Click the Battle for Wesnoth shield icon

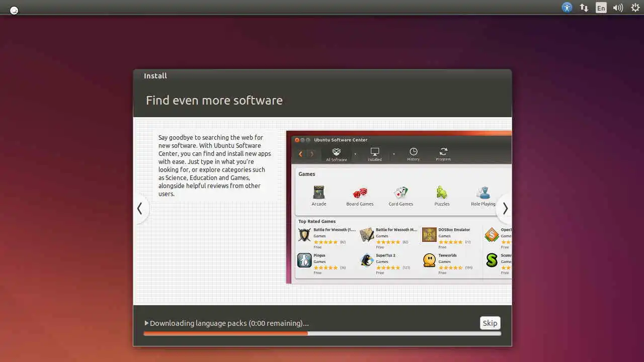[x=304, y=235]
